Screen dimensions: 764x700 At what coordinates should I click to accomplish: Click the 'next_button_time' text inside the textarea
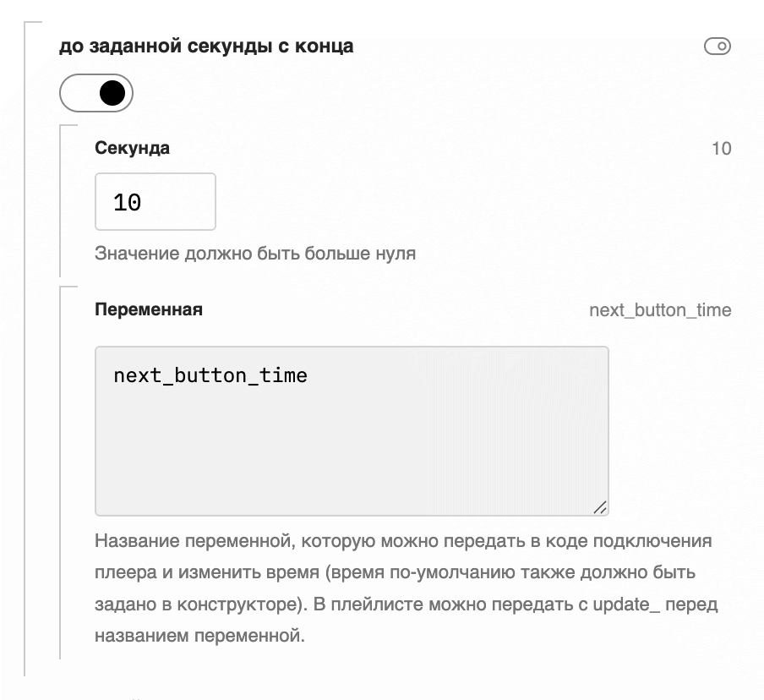[x=210, y=375]
